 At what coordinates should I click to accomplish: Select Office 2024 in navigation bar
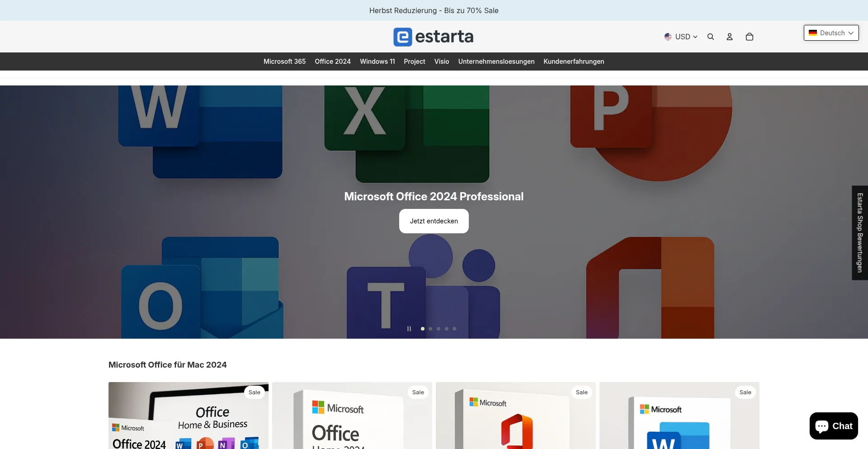333,61
